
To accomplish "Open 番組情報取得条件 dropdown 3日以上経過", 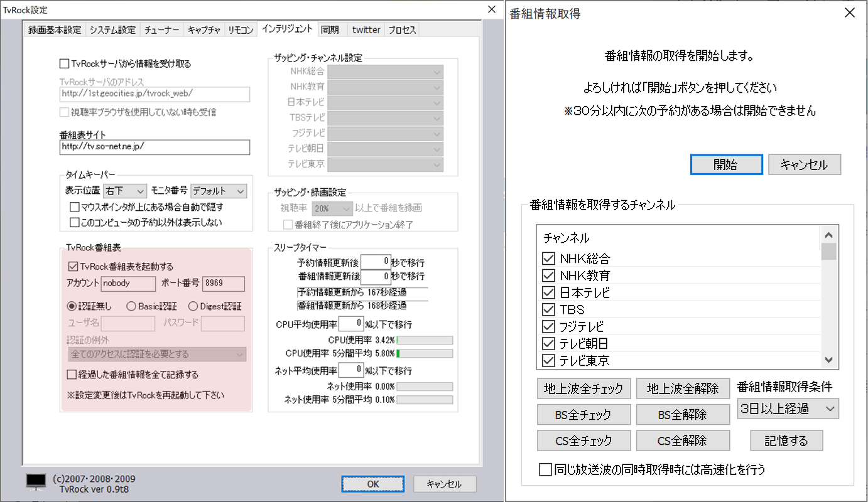I will [x=788, y=409].
